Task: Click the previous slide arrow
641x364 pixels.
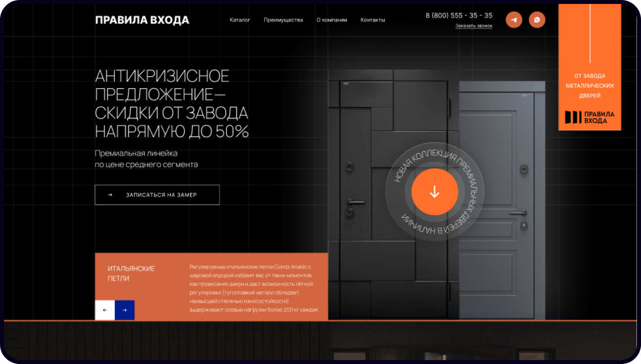Action: 104,310
